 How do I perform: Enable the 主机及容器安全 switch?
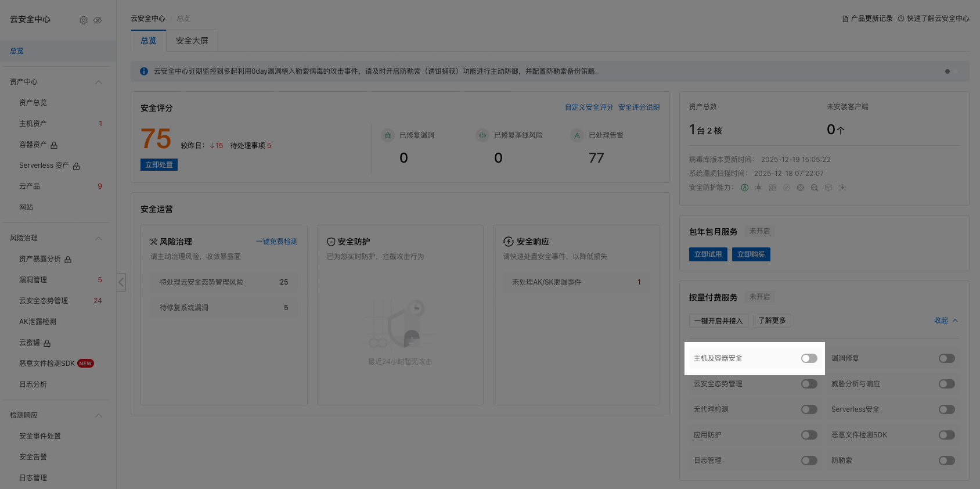point(809,358)
